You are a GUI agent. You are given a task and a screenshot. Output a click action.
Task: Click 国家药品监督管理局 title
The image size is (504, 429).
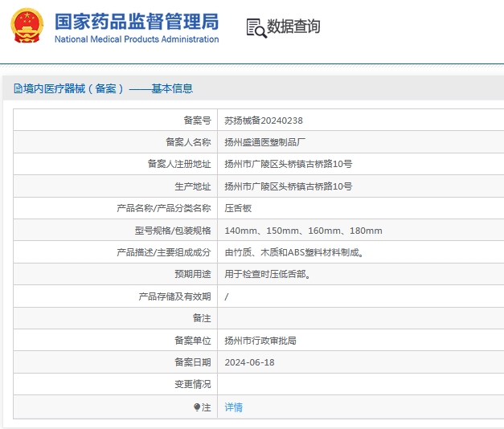coord(137,22)
